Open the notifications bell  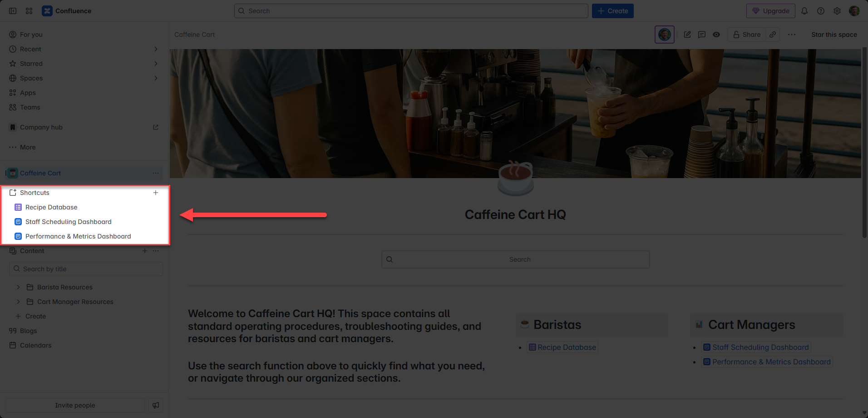804,11
